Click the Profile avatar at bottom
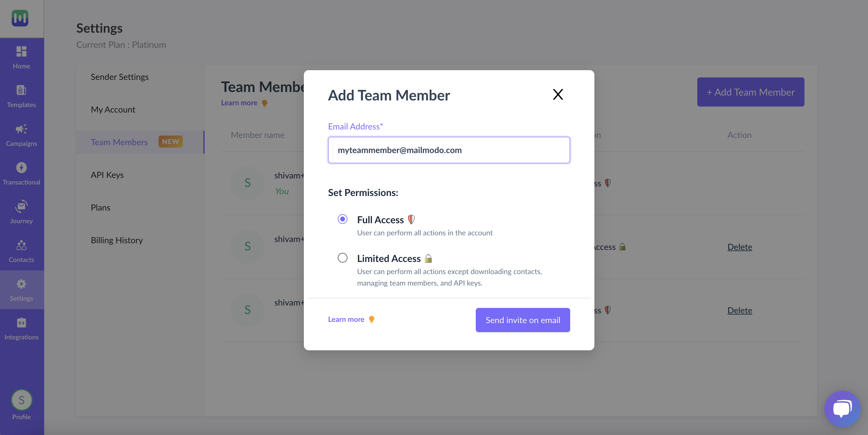Image resolution: width=868 pixels, height=435 pixels. (21, 400)
